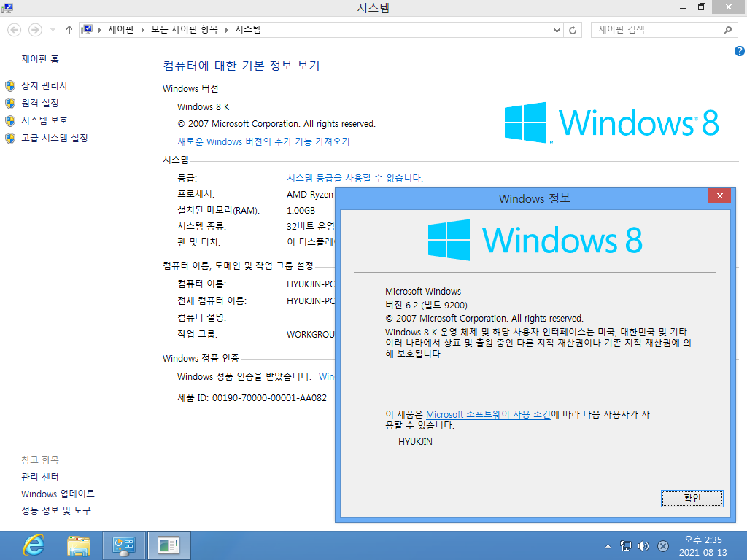Image resolution: width=747 pixels, height=560 pixels.
Task: Show hidden tray icons arrow
Action: [x=608, y=546]
